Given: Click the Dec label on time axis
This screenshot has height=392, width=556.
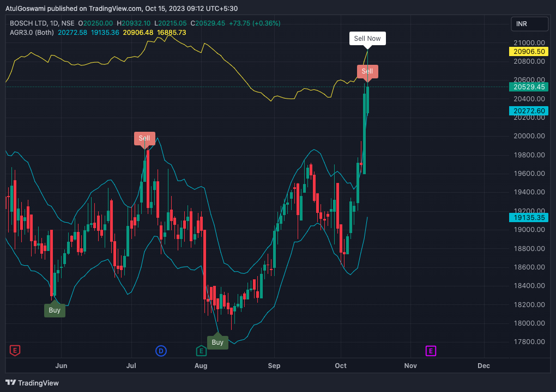Looking at the screenshot, I should (484, 366).
